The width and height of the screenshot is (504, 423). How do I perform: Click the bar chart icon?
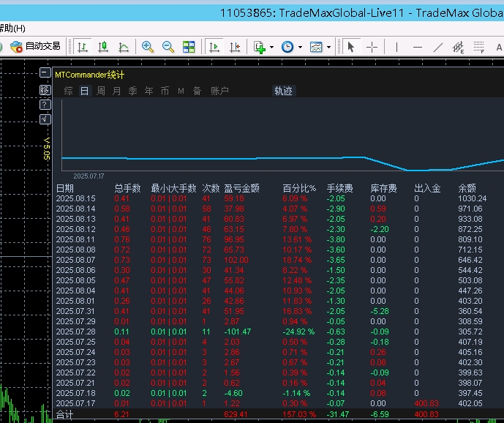click(83, 47)
